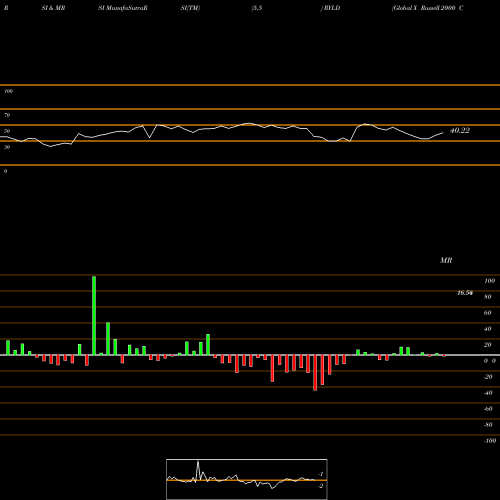The width and height of the screenshot is (500, 500).
Task: Click the RSI panel 70 level label
Action: pyautogui.click(x=7, y=115)
